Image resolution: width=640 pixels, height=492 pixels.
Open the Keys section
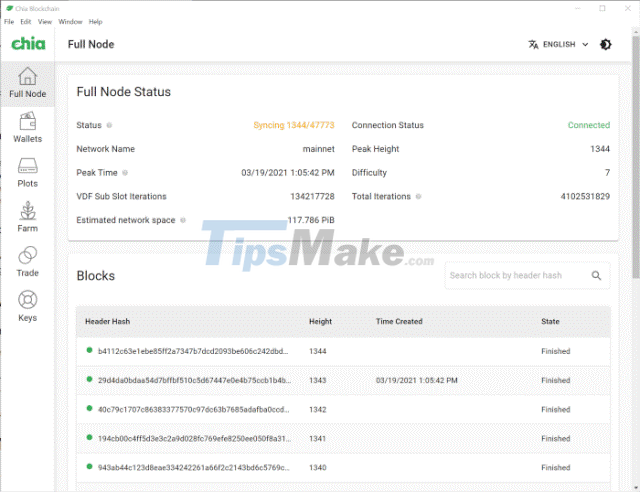tap(27, 307)
